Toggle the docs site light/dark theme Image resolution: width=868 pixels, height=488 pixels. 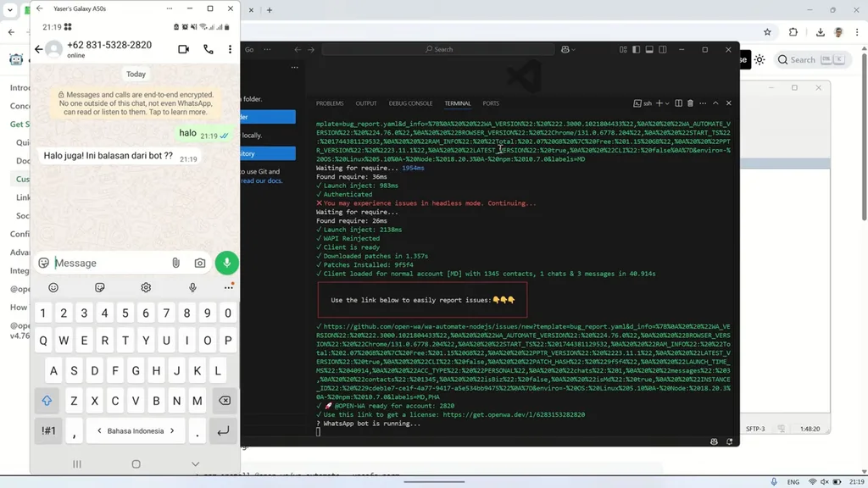[x=759, y=59]
